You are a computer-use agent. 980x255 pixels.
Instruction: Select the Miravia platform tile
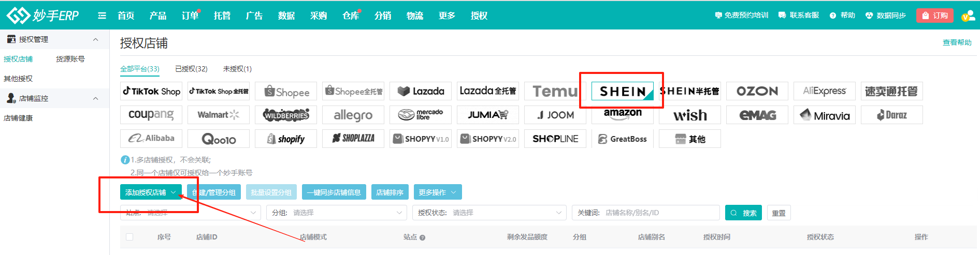(825, 115)
